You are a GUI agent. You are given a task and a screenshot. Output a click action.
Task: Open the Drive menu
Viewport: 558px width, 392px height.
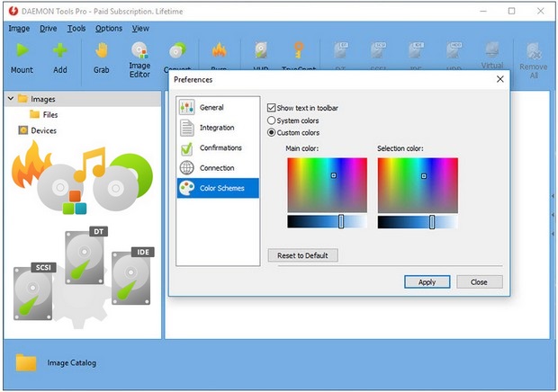tap(48, 29)
